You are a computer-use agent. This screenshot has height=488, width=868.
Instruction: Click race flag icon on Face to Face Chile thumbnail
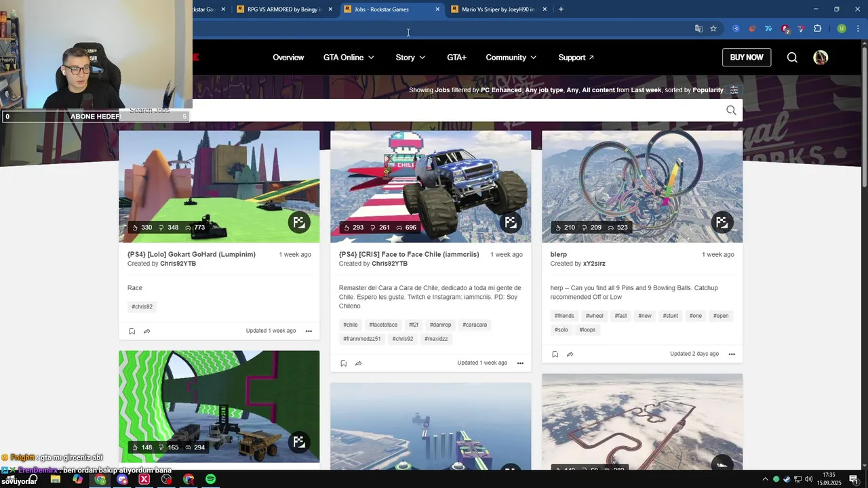coord(511,222)
